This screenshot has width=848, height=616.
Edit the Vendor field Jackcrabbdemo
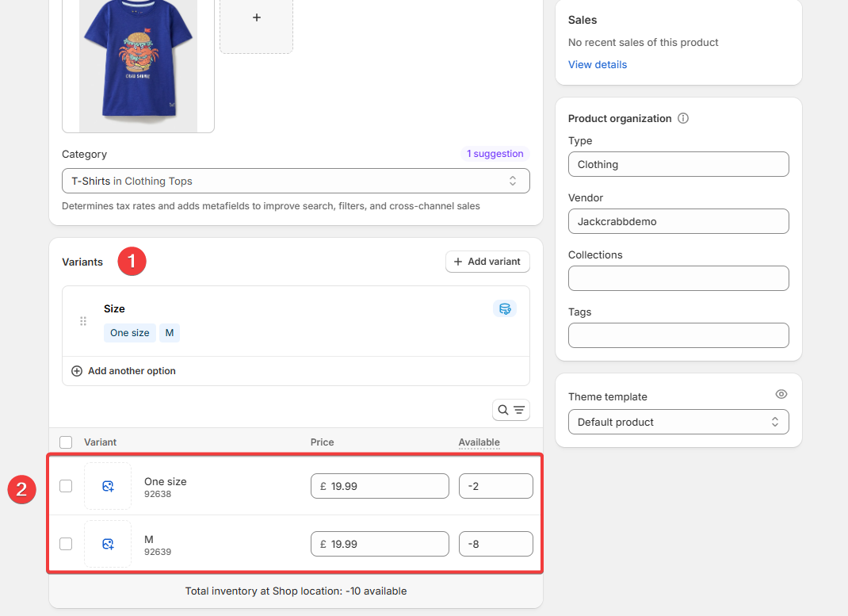click(x=678, y=221)
